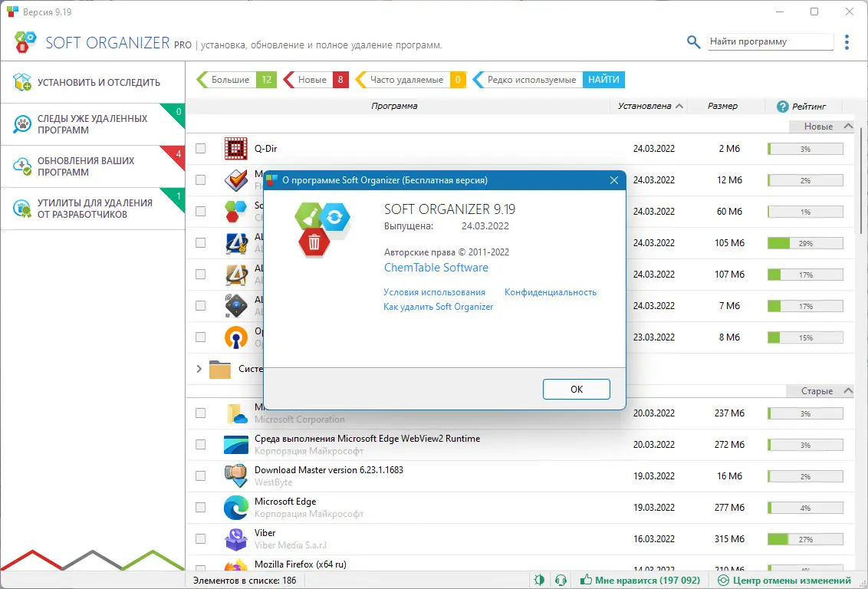Click the search magnifier icon
The image size is (868, 589).
(x=693, y=42)
